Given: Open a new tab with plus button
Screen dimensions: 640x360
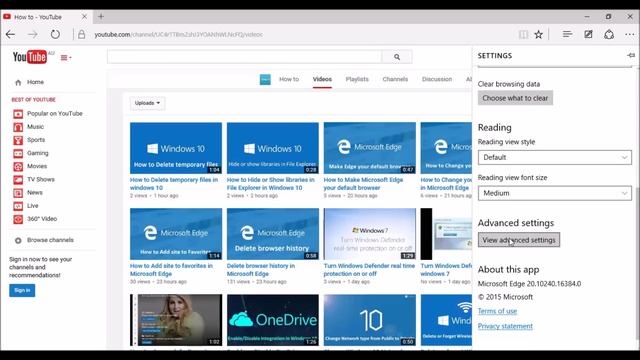Looking at the screenshot, I should pyautogui.click(x=101, y=17).
